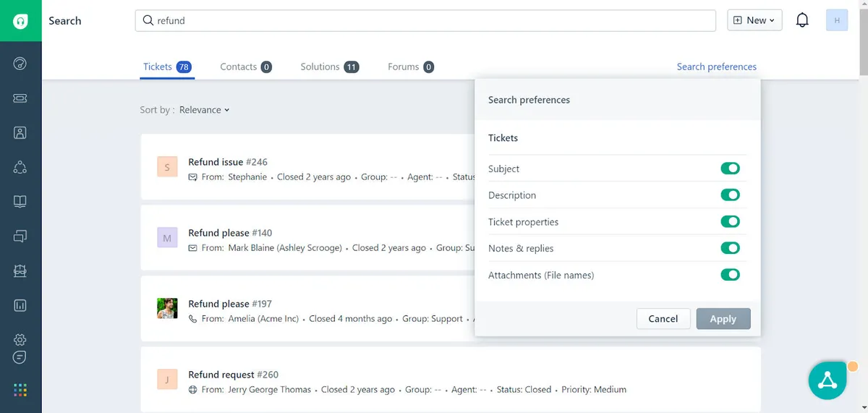Image resolution: width=868 pixels, height=413 pixels.
Task: Open the Admin settings gear icon
Action: (x=20, y=340)
